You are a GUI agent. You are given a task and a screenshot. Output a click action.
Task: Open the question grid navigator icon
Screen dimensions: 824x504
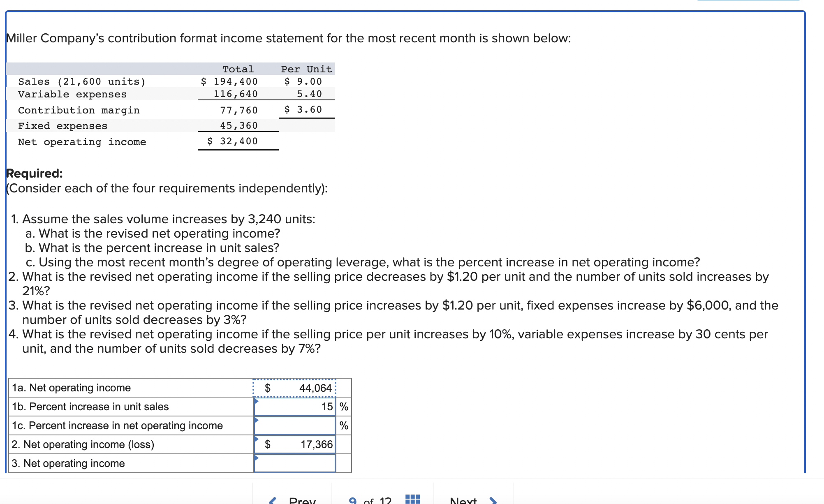click(x=412, y=499)
